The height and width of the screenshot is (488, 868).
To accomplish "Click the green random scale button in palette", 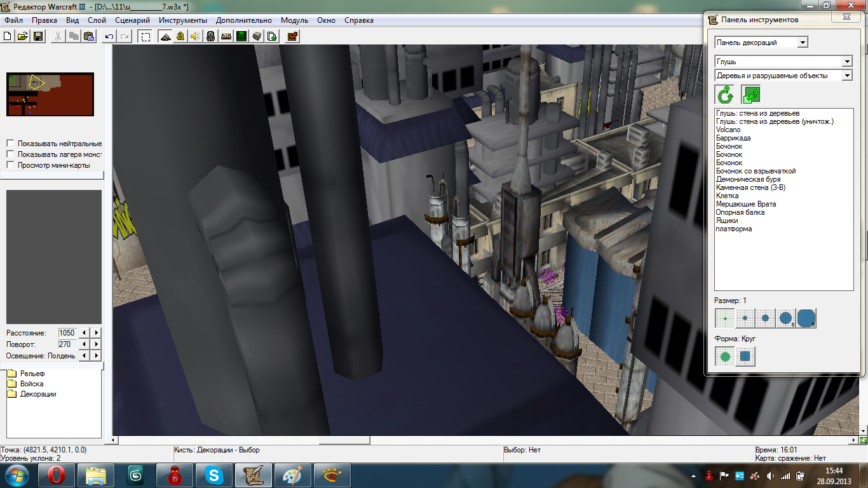I will click(x=751, y=95).
